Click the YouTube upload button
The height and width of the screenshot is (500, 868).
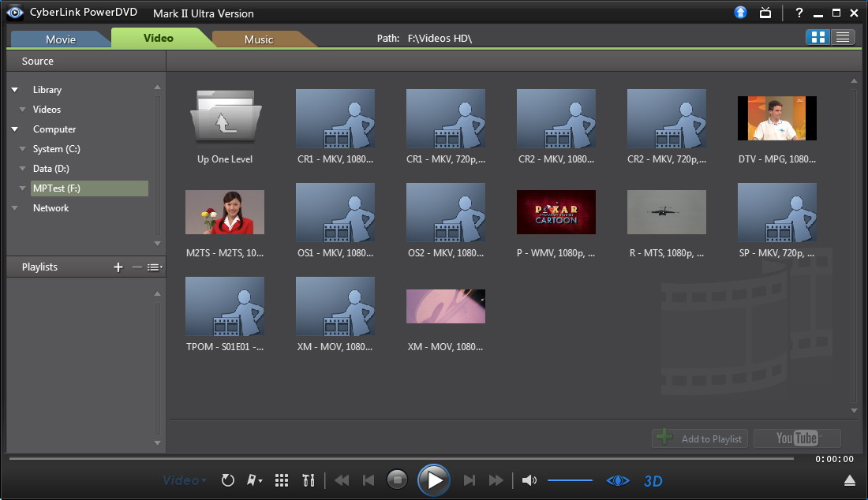coord(797,438)
